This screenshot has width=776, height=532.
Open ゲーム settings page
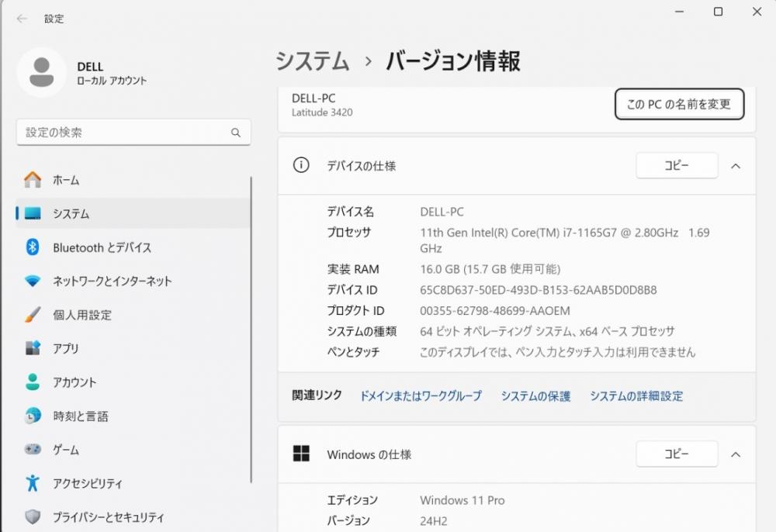click(133, 450)
